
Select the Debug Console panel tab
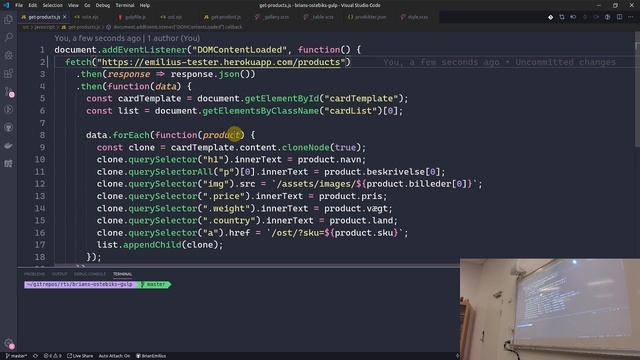click(x=90, y=274)
